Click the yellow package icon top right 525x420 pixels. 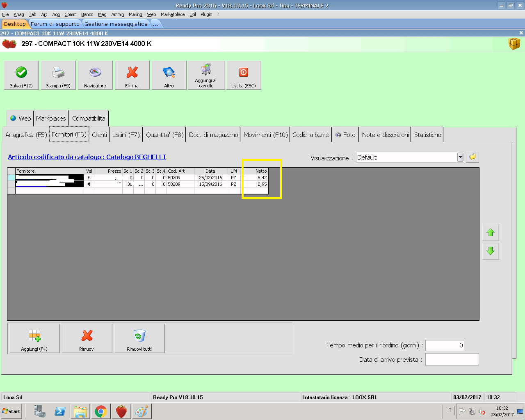pyautogui.click(x=514, y=43)
